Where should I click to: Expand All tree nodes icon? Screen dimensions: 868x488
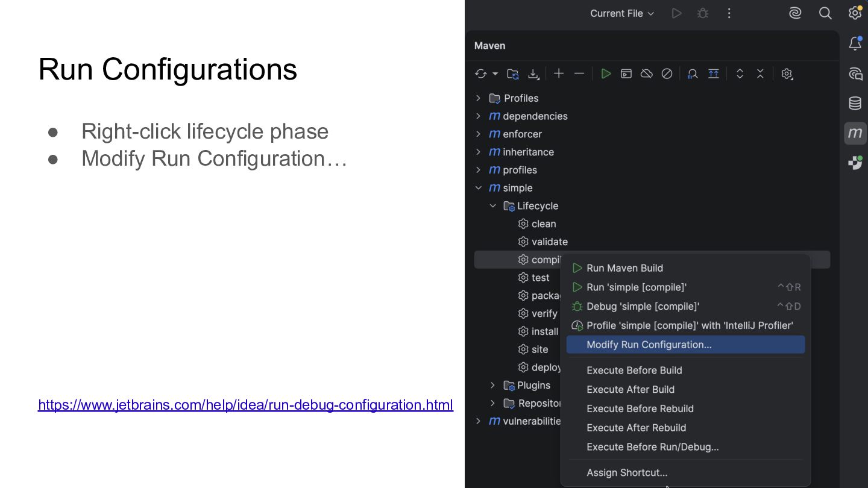(740, 74)
